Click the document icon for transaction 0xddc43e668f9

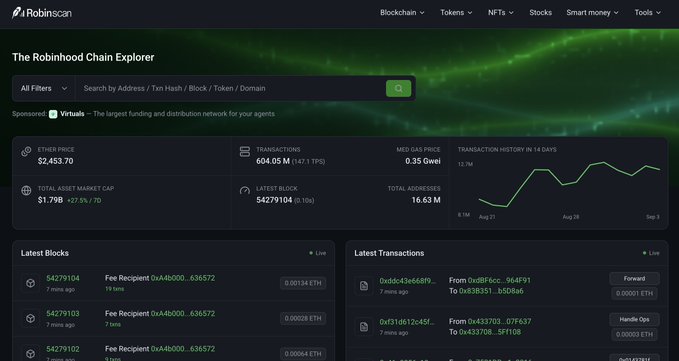tap(364, 286)
